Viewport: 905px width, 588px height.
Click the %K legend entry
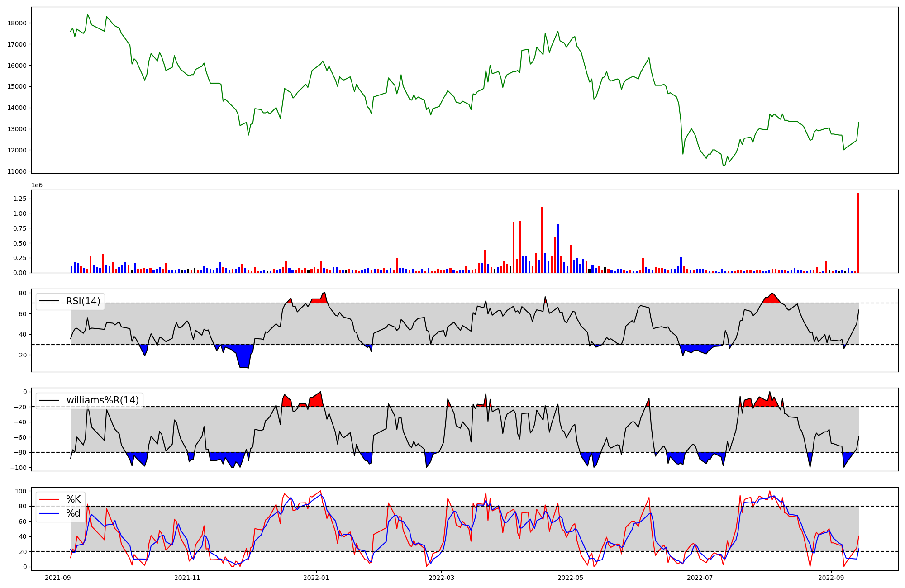tap(73, 499)
